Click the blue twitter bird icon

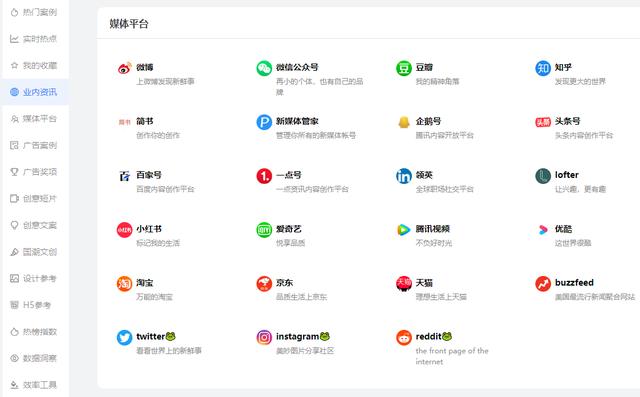(x=124, y=337)
